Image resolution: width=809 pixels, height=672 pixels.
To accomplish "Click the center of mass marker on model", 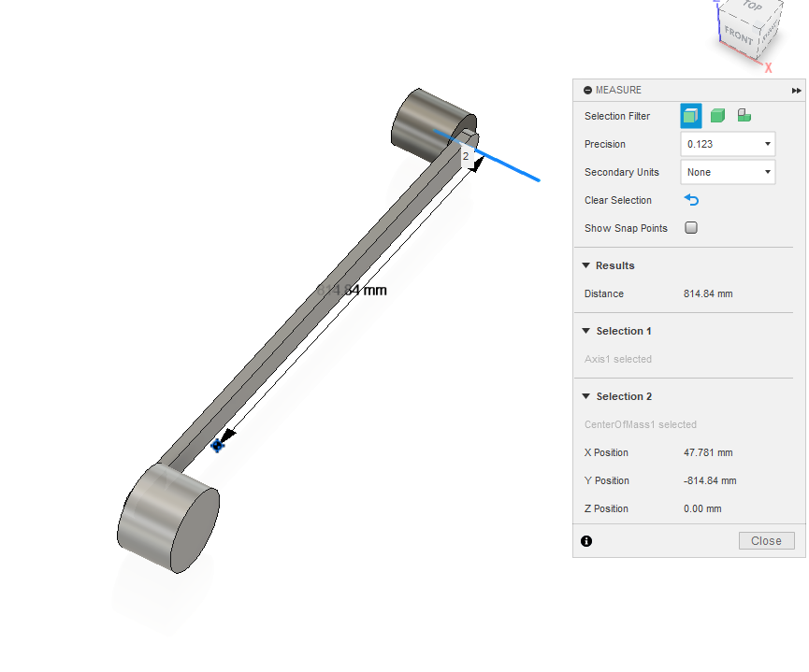I will [x=217, y=445].
